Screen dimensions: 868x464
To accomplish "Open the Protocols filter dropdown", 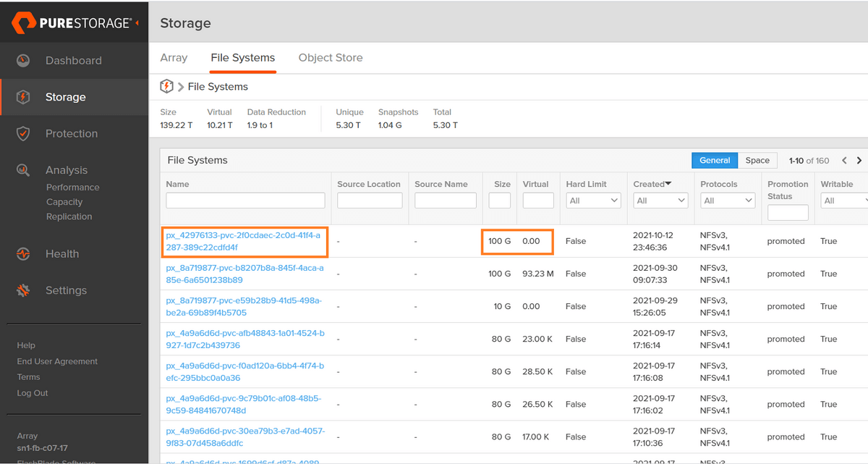I will tap(727, 201).
